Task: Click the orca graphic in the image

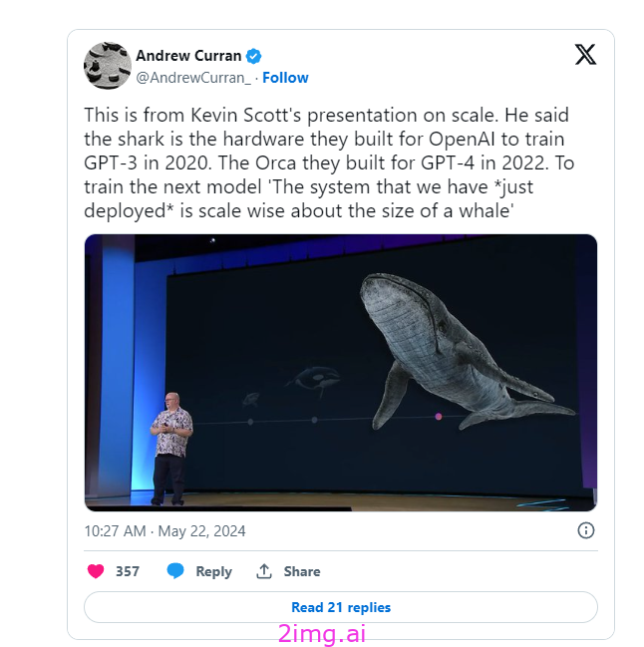Action: tap(314, 379)
